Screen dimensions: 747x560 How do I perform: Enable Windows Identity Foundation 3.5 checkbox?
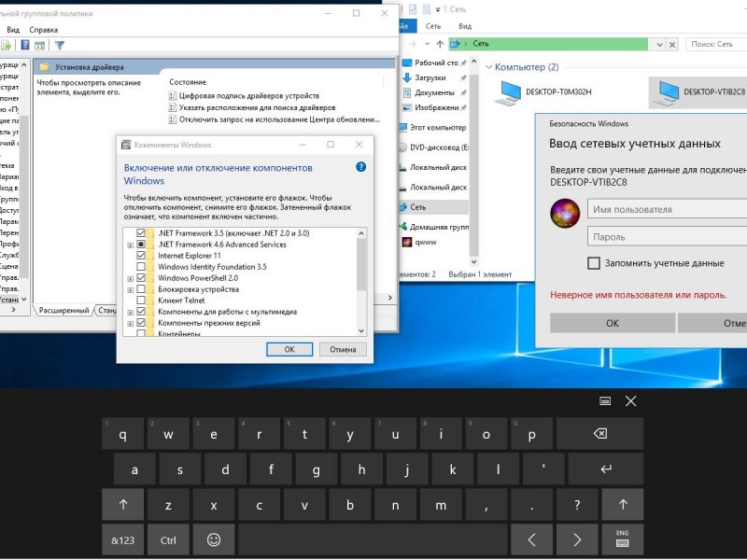point(141,267)
